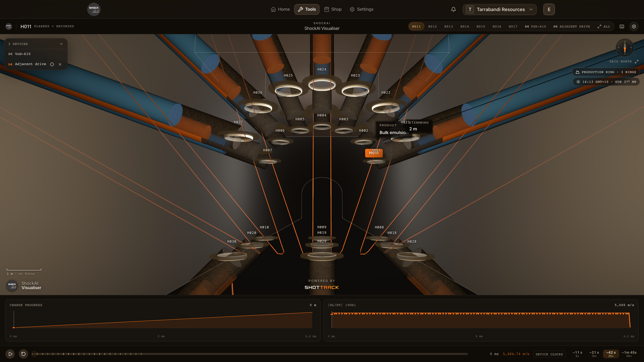Set playback speed to 5x (~11 s)
Viewport: 644px width, 362px height.
(577, 354)
